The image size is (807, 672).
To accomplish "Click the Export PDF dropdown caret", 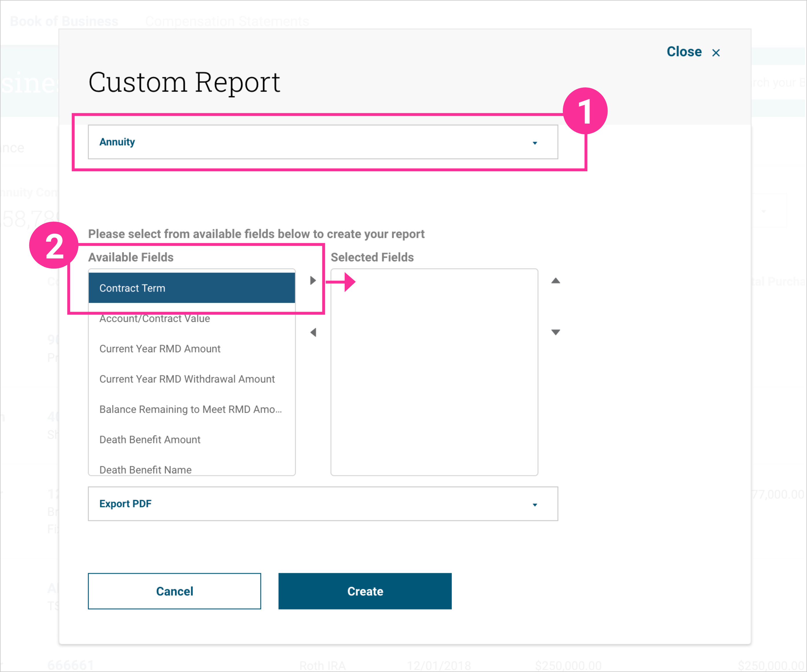I will click(x=534, y=504).
